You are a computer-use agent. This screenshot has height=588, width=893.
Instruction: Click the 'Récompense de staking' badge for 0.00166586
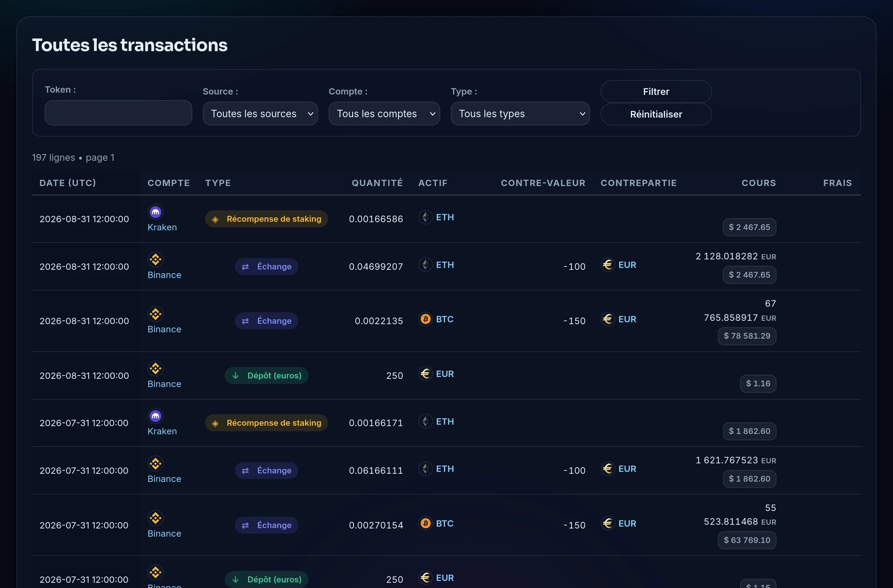[x=266, y=219]
